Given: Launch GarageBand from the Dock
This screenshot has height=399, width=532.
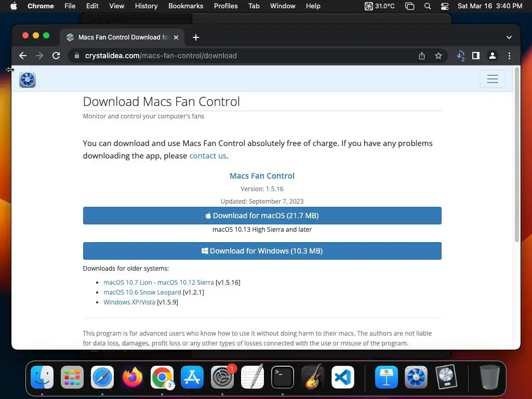Looking at the screenshot, I should point(312,377).
